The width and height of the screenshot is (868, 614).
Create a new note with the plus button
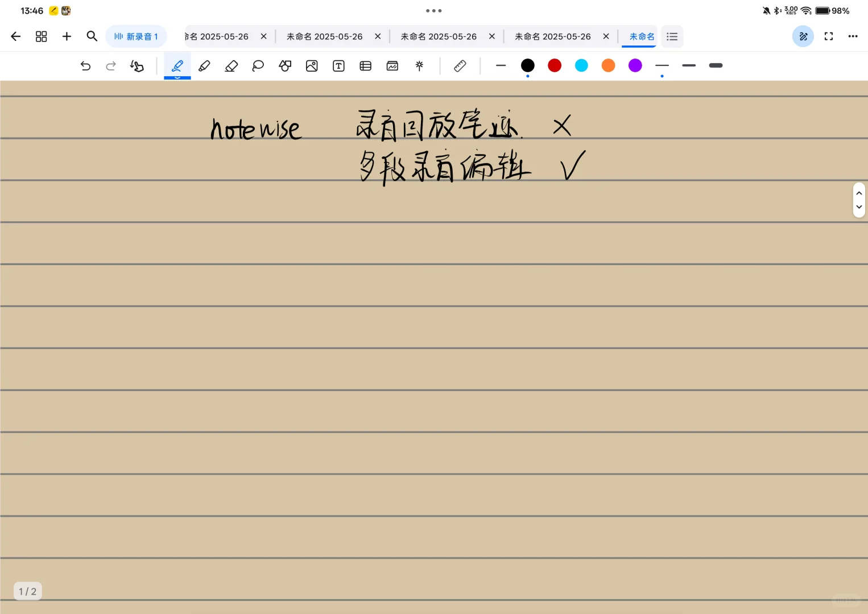point(67,36)
